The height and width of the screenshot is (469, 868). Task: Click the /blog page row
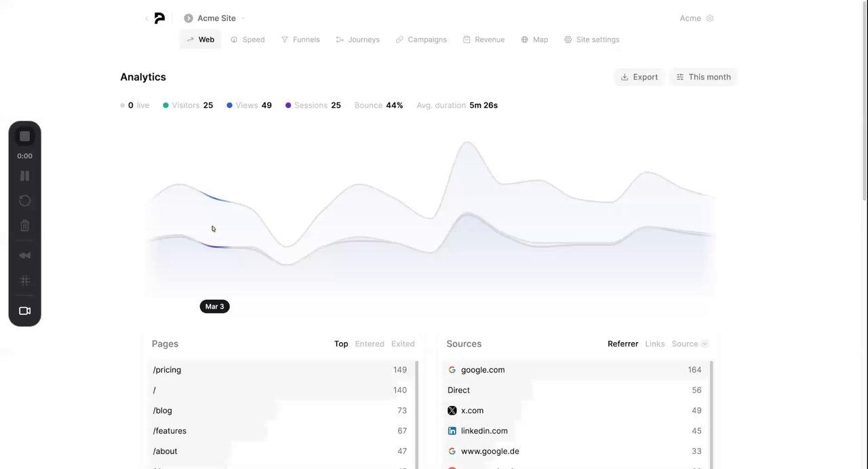pyautogui.click(x=280, y=411)
